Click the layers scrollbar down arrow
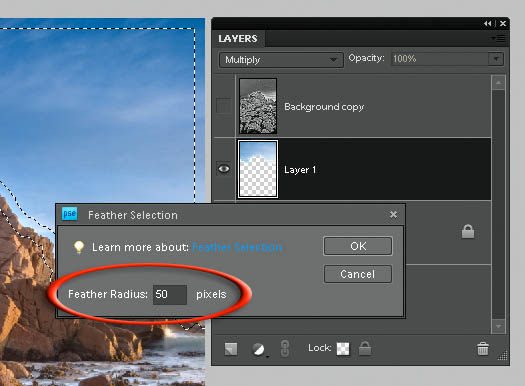The width and height of the screenshot is (525, 386). click(x=498, y=326)
